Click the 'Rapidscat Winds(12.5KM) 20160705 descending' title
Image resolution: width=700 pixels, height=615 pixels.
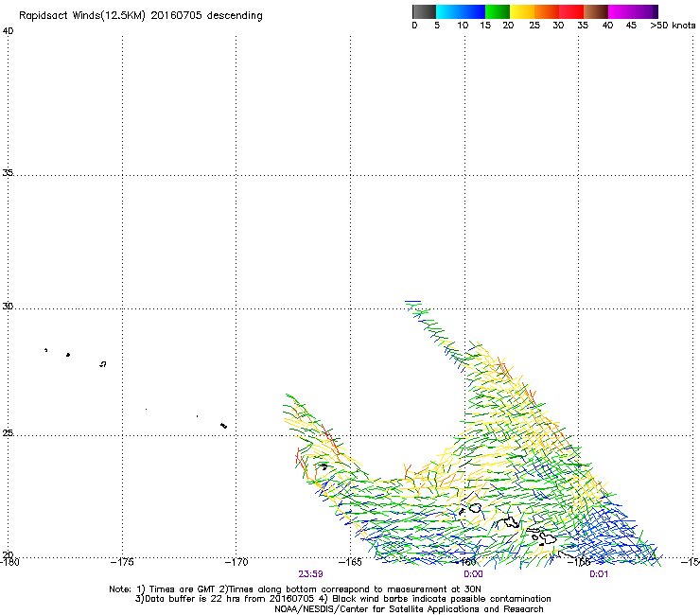tap(141, 16)
